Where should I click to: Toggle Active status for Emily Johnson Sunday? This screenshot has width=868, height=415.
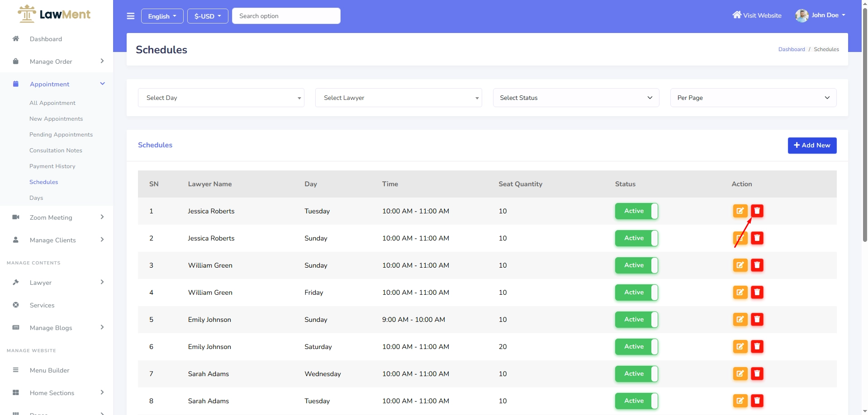[636, 320]
